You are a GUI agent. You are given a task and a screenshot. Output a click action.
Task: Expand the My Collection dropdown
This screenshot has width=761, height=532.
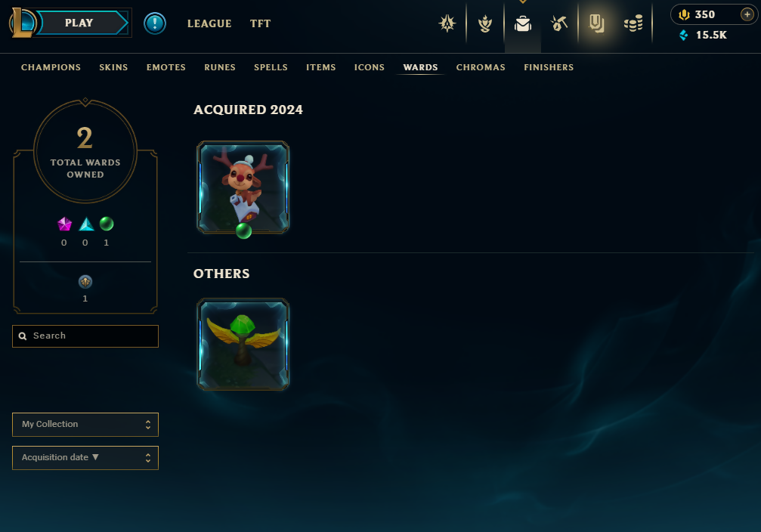coord(85,424)
